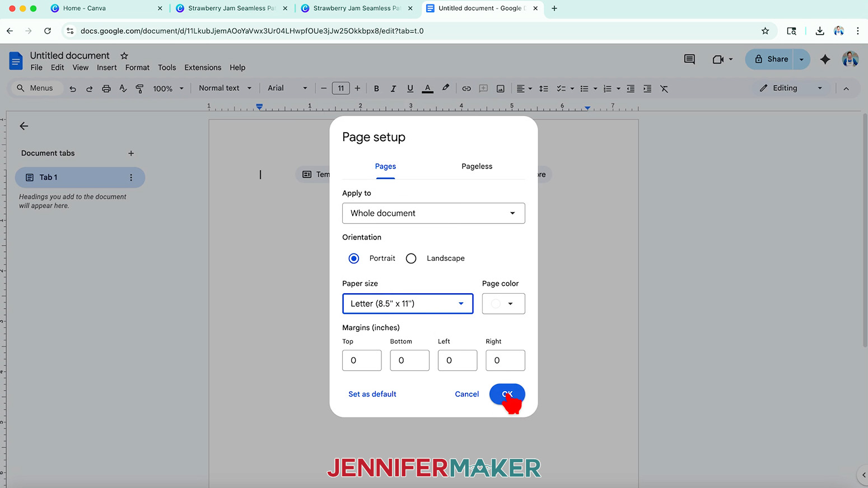Bookmark this page with star icon
The width and height of the screenshot is (868, 488).
coord(765,31)
